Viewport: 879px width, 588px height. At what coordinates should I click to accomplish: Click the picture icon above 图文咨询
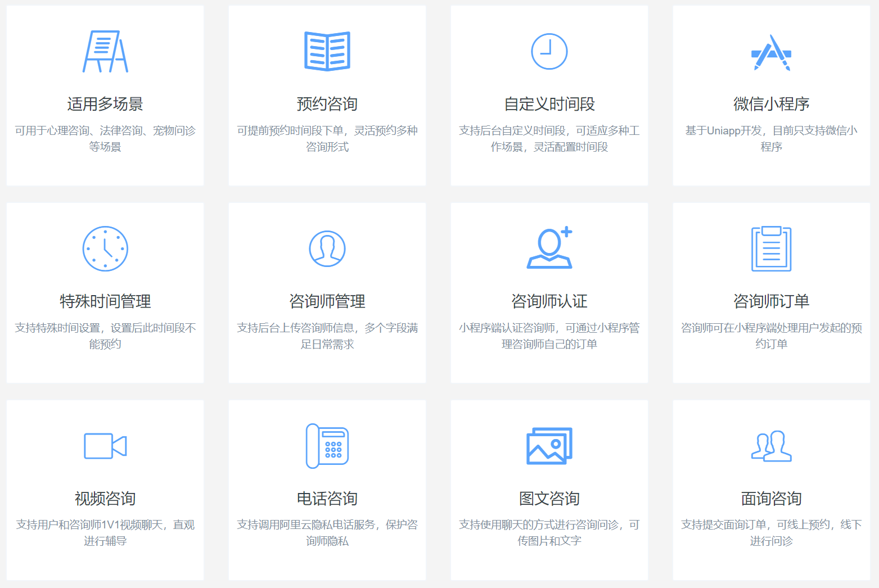click(549, 446)
